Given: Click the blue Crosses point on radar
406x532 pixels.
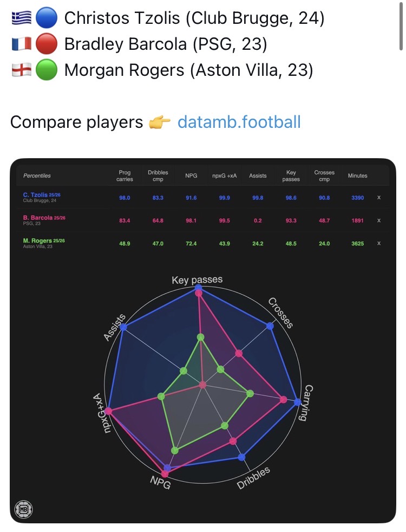Looking at the screenshot, I should 270,326.
